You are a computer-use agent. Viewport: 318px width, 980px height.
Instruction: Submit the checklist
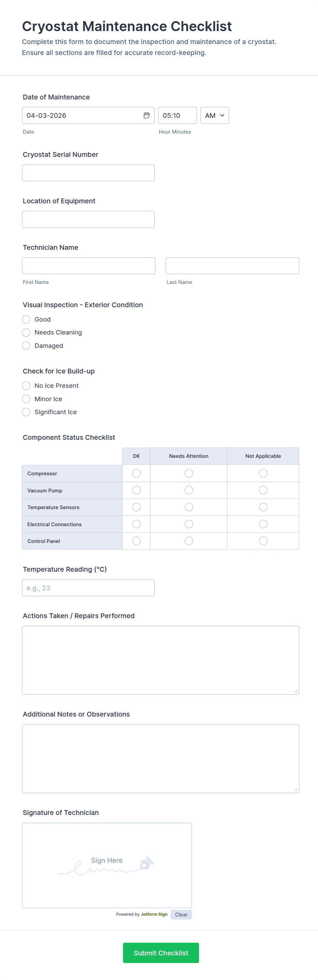point(161,953)
